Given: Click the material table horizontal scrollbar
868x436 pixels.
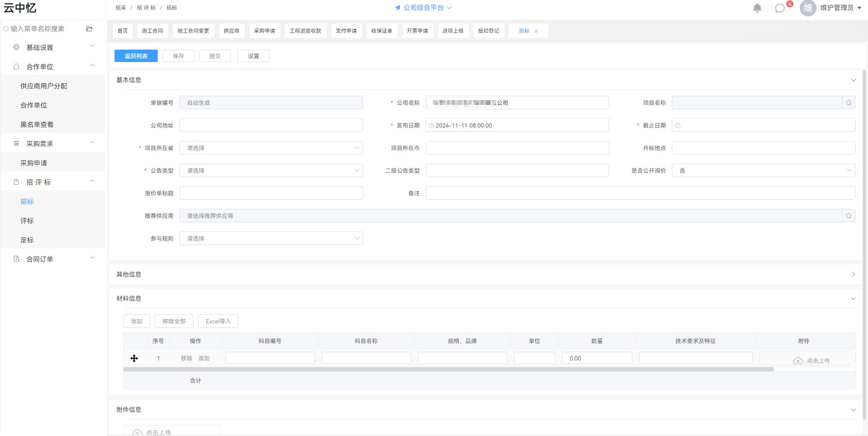Looking at the screenshot, I should pyautogui.click(x=448, y=370).
